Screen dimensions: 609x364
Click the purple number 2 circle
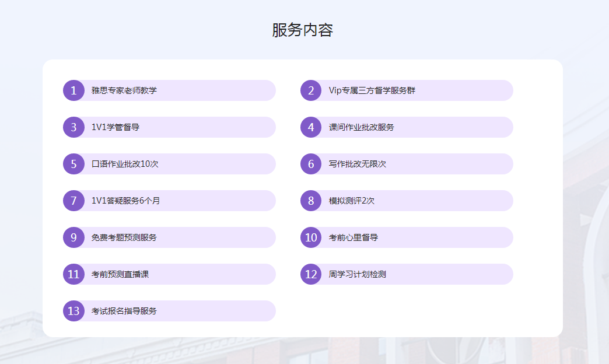click(311, 90)
